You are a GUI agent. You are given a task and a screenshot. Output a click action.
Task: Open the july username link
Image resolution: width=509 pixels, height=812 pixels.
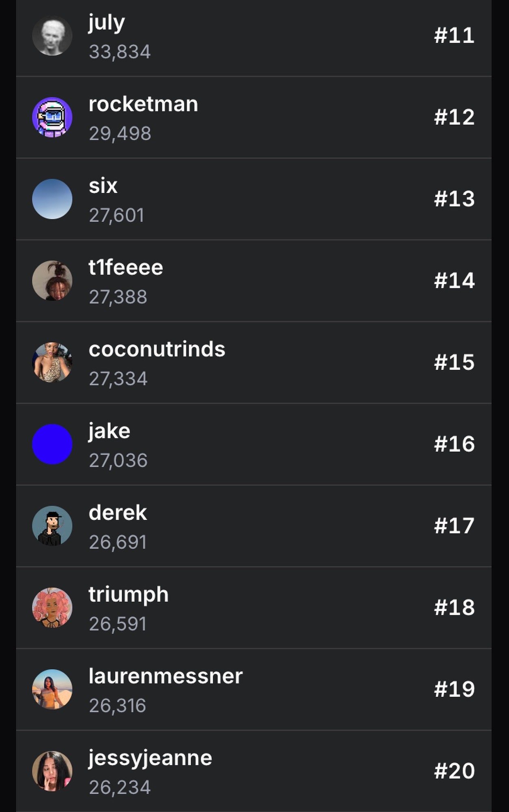106,23
